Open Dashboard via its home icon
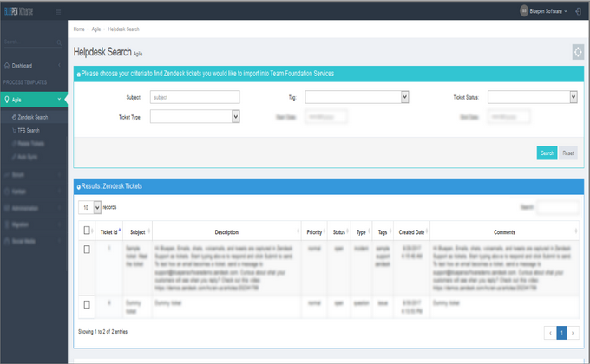590x364 pixels. pos(7,65)
